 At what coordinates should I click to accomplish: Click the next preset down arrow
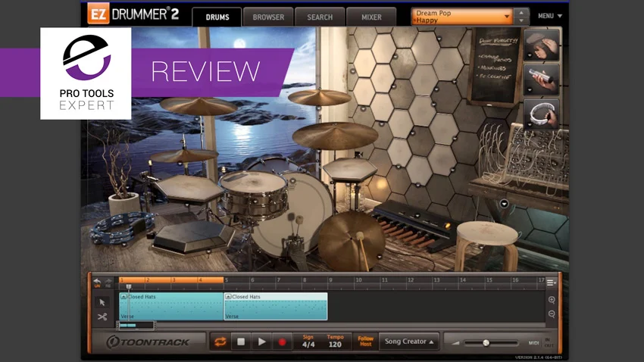[521, 21]
